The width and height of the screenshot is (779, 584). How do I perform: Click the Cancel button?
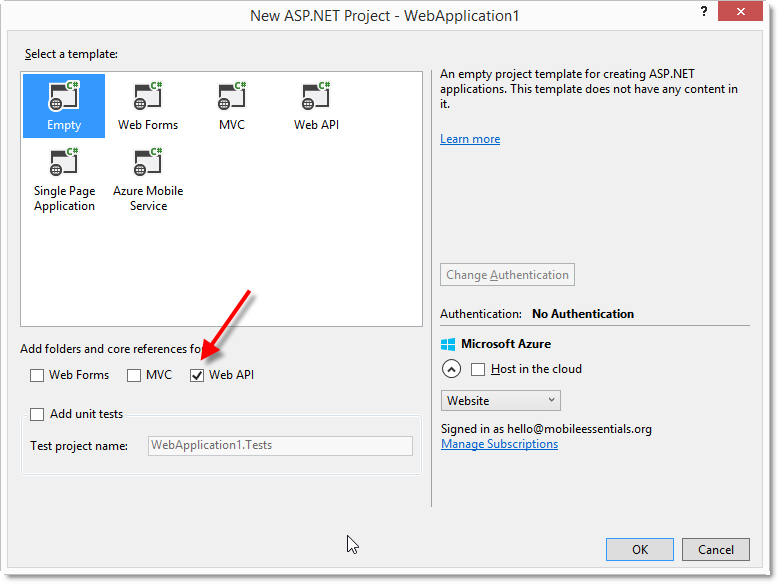tap(715, 549)
